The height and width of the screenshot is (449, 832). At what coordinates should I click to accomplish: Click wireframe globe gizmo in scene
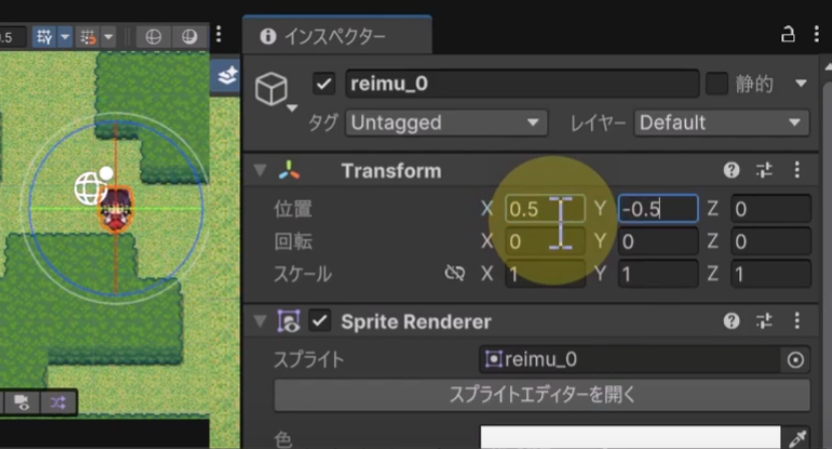point(89,188)
